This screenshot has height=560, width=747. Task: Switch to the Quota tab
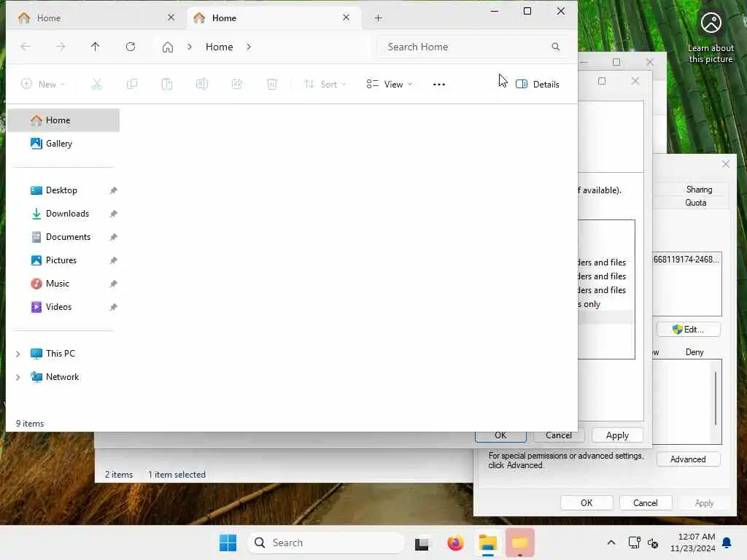point(695,203)
